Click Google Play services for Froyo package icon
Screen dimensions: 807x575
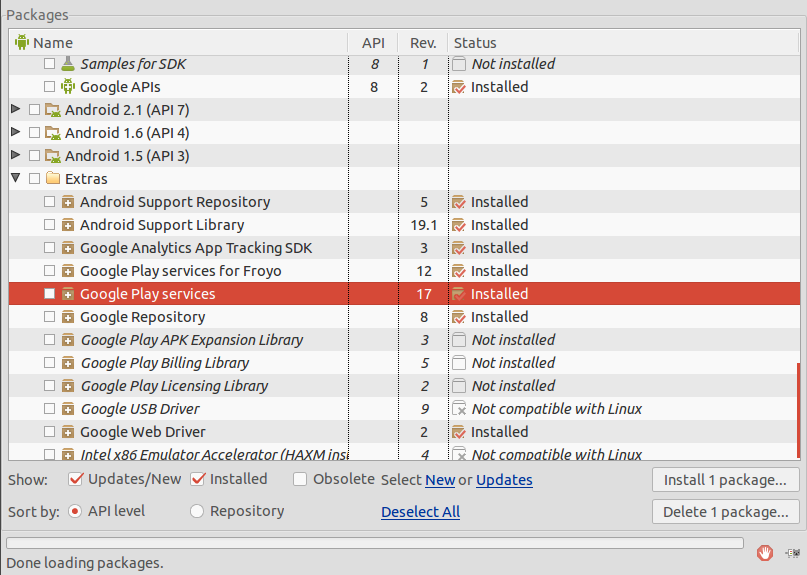(68, 271)
